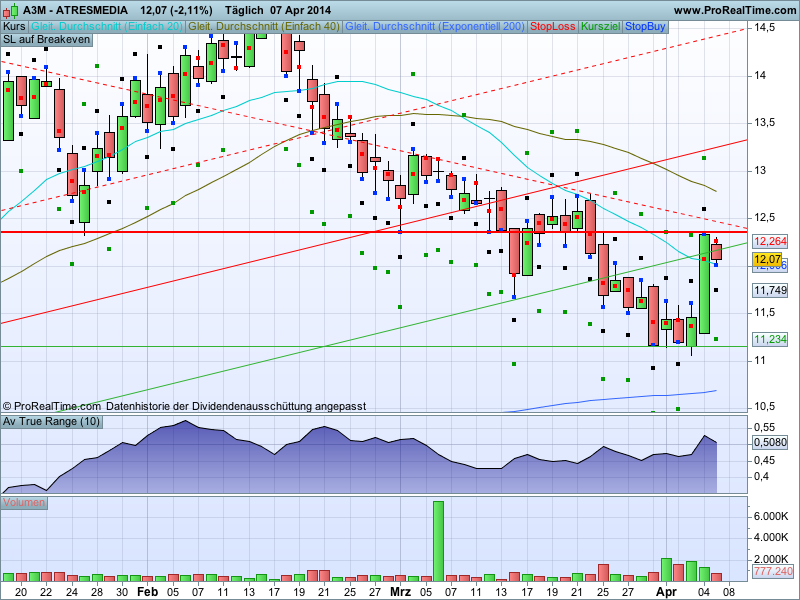The width and height of the screenshot is (800, 600).
Task: Click the green 11,234 price tag
Action: pyautogui.click(x=770, y=339)
